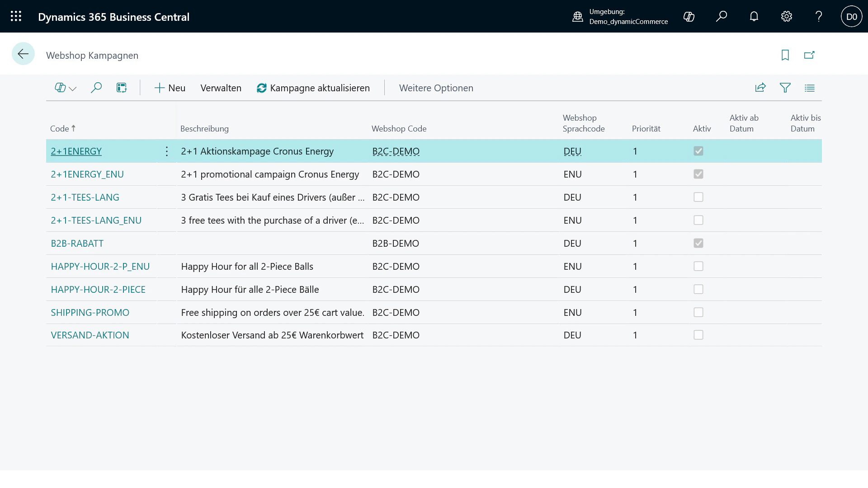Screen dimensions: 868x488
Task: Open the 2+1-TEES-LANG_ENU campaign
Action: pyautogui.click(x=96, y=221)
